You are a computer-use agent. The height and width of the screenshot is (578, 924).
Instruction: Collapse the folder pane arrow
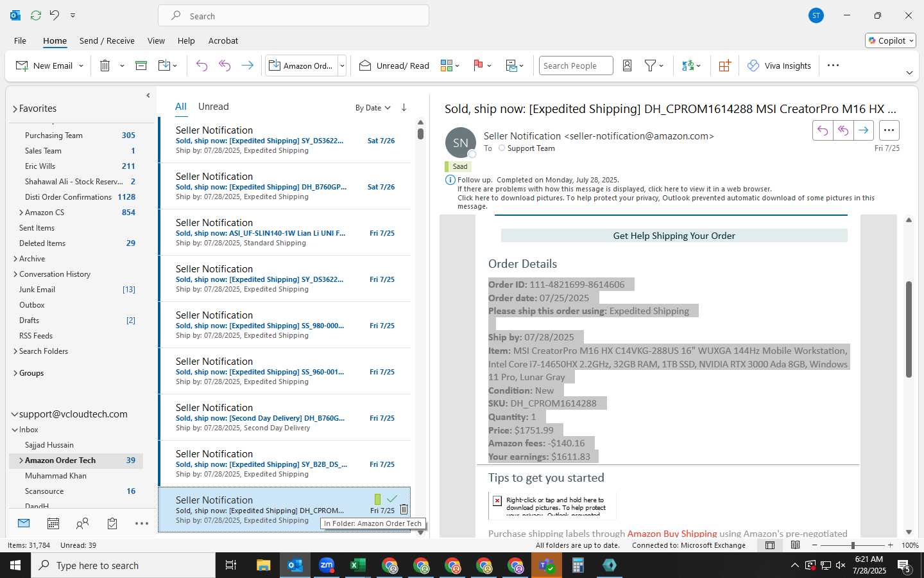[x=148, y=96]
